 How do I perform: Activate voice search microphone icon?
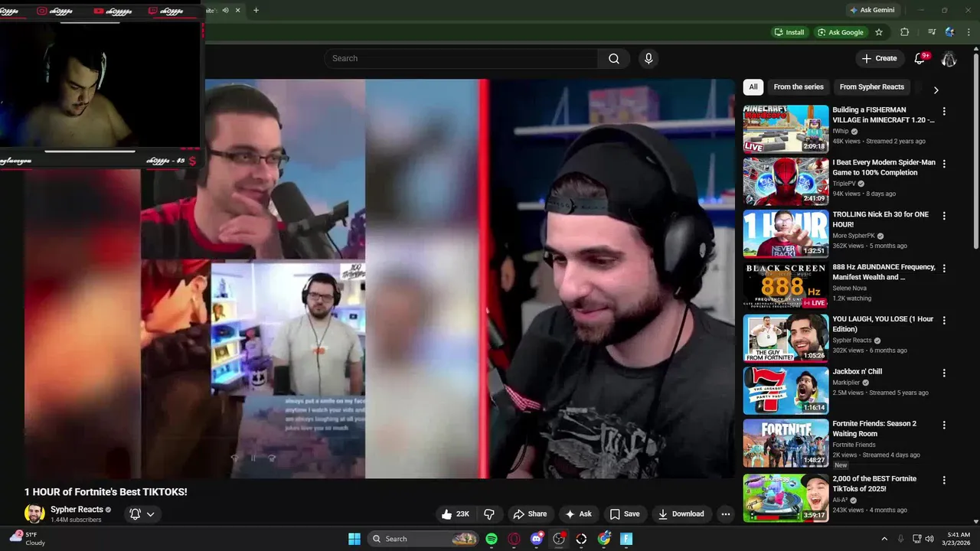click(x=648, y=59)
